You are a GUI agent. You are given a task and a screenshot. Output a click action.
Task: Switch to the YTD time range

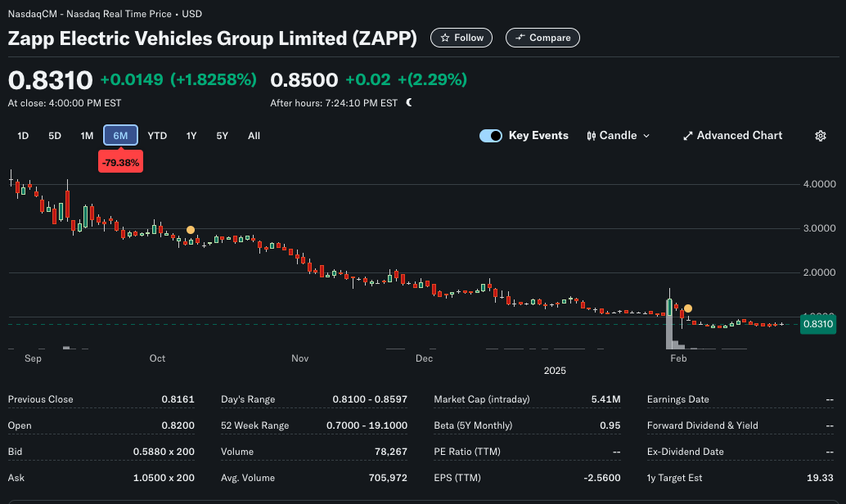click(x=157, y=136)
